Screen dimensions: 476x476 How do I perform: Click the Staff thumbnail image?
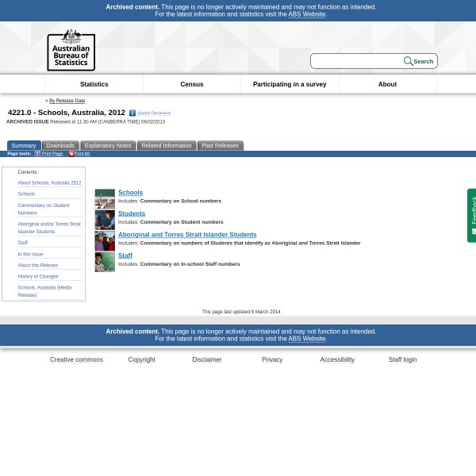(105, 262)
